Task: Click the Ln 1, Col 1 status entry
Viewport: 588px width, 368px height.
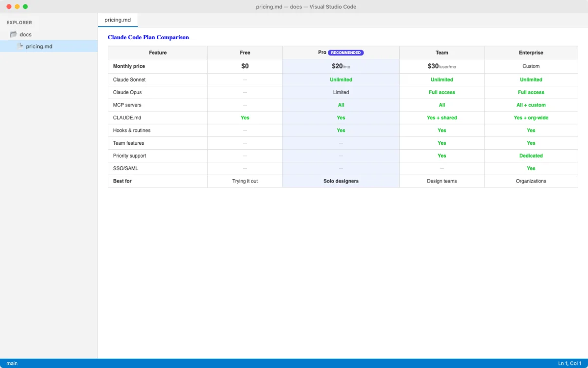Action: point(570,363)
